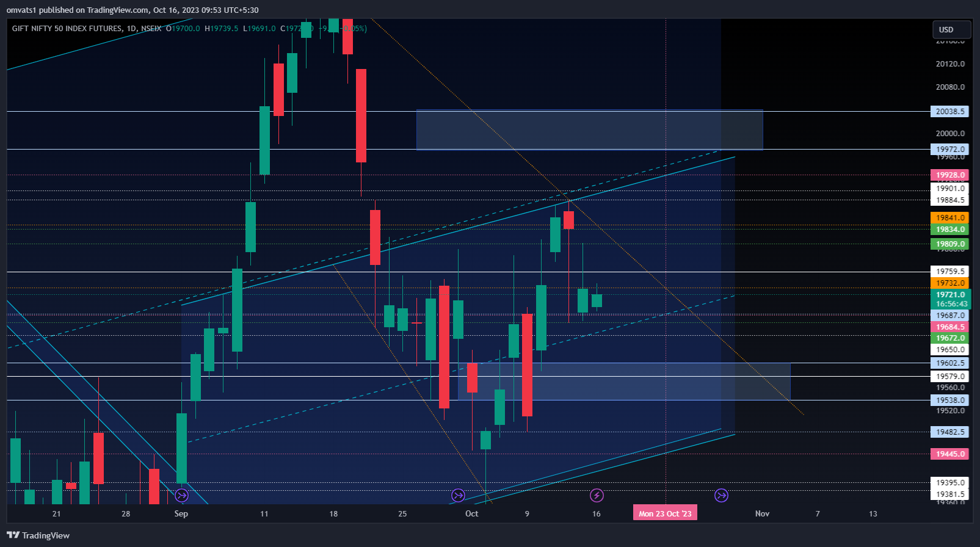The image size is (980, 547).
Task: Click the 19650.0 price label
Action: pyautogui.click(x=950, y=350)
